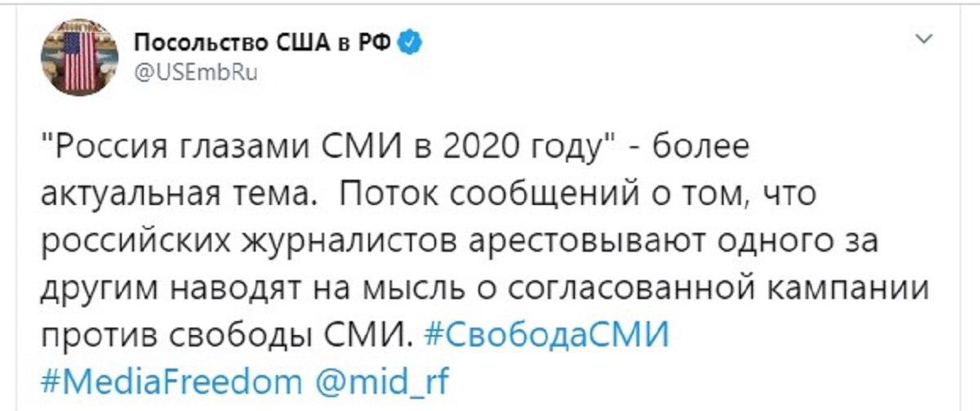Open the #СвободаСМИ hashtag
The height and width of the screenshot is (411, 980).
point(546,337)
